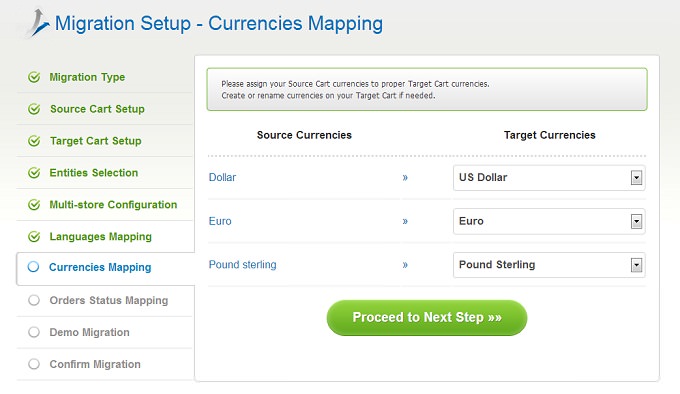Image resolution: width=680 pixels, height=394 pixels.
Task: Click the Pound sterling source currency link
Action: coord(242,264)
